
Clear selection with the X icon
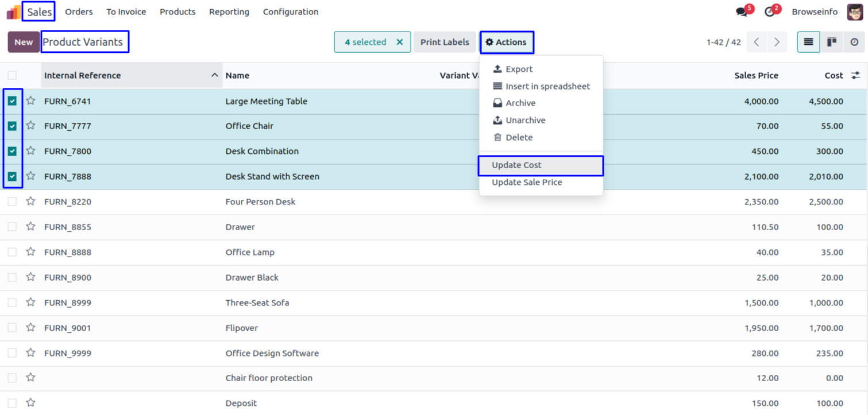[400, 42]
